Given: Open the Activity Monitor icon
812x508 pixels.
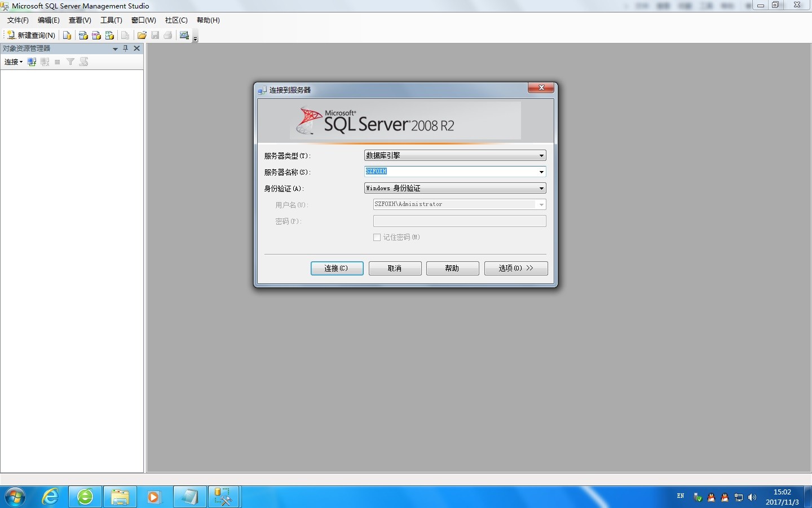Looking at the screenshot, I should [x=184, y=35].
